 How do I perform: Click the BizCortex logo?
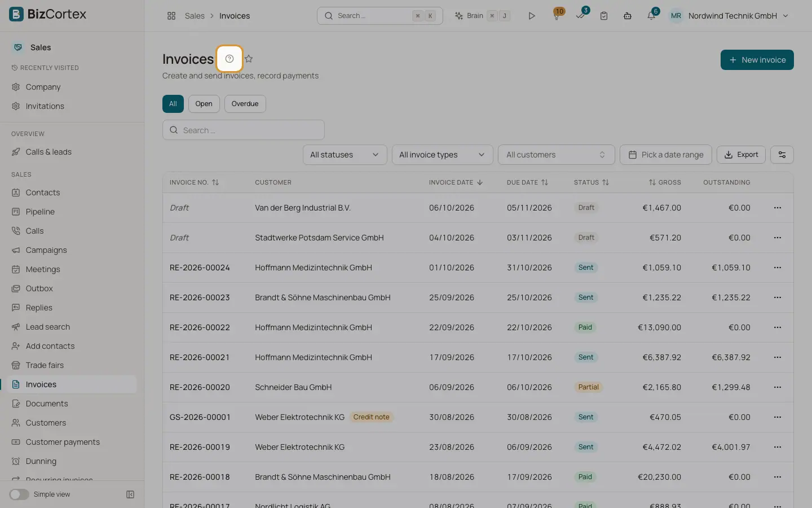(x=48, y=14)
